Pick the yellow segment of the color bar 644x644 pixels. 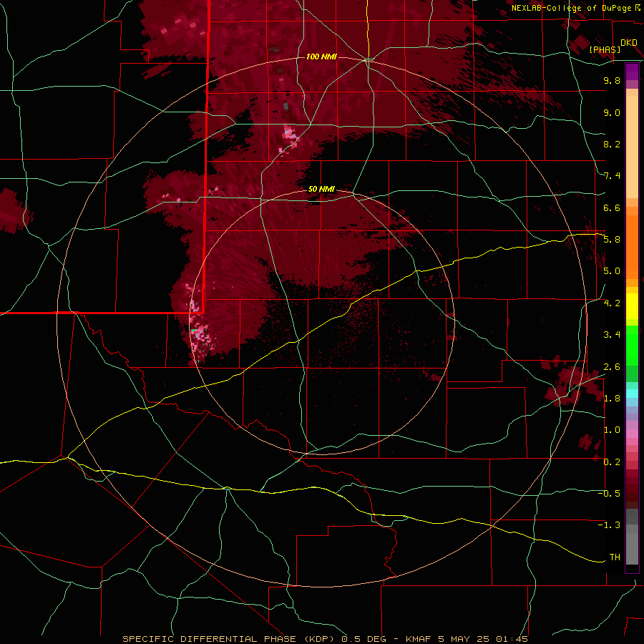coord(632,306)
